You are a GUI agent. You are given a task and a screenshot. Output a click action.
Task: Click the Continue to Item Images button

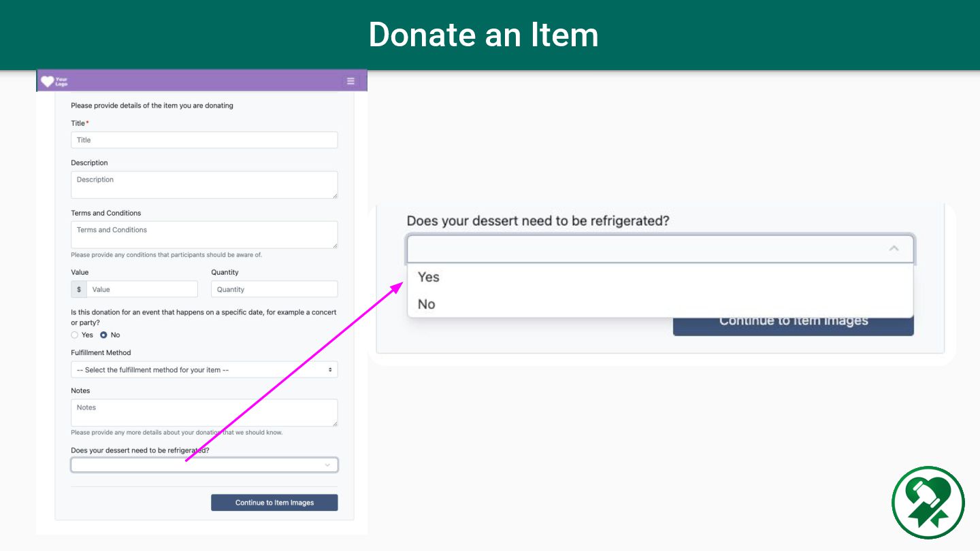click(x=274, y=503)
